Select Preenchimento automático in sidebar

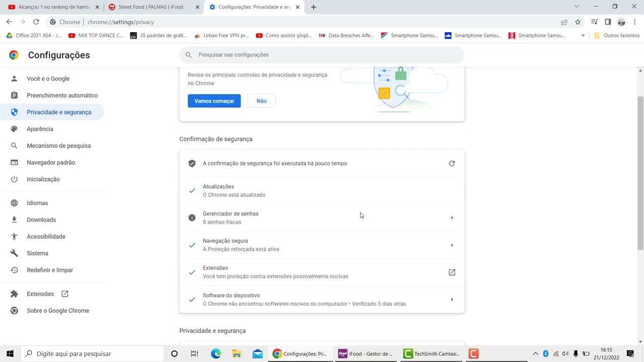62,96
